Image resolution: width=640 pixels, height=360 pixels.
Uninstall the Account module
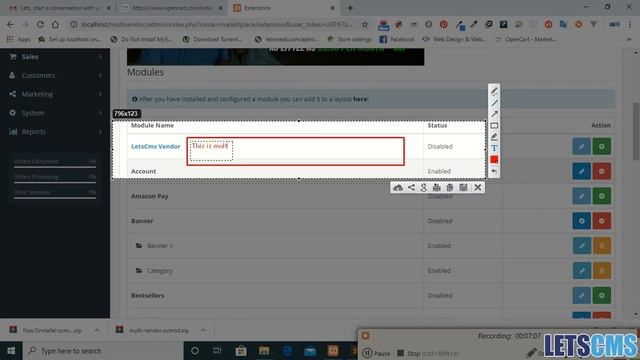pyautogui.click(x=602, y=171)
